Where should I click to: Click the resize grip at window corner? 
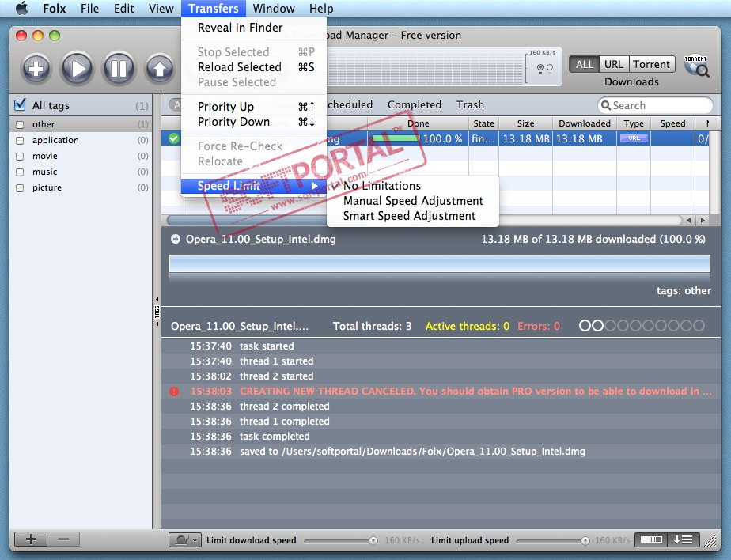pyautogui.click(x=710, y=541)
